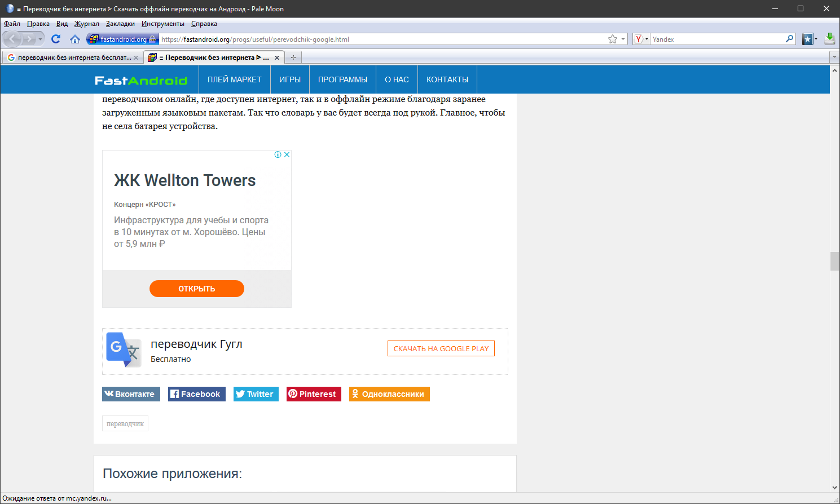Share the page on Одноклассники
Image resolution: width=840 pixels, height=504 pixels.
pos(389,394)
